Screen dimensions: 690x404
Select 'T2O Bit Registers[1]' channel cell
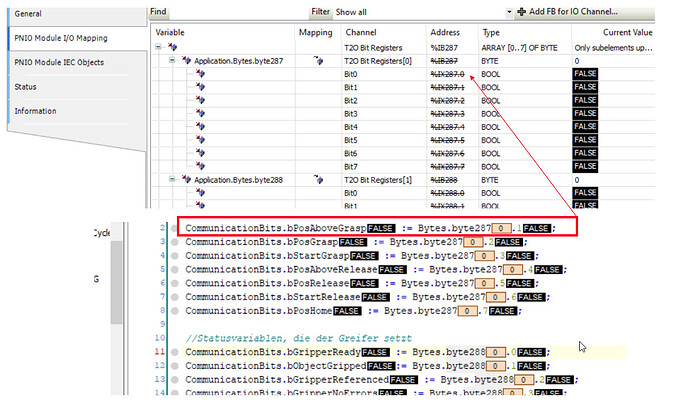[x=378, y=180]
